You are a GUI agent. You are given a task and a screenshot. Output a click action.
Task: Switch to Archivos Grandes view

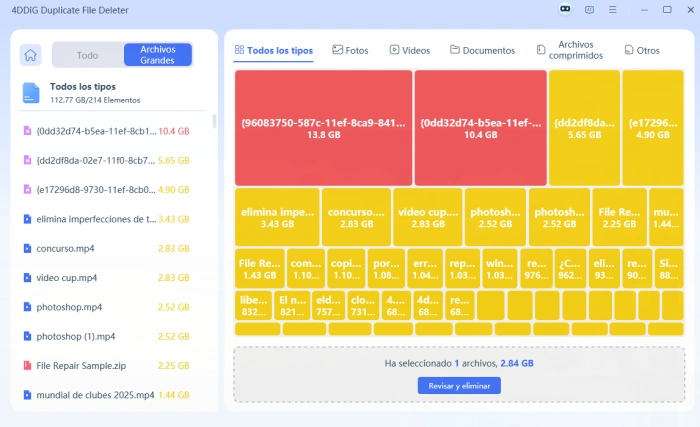tap(158, 55)
